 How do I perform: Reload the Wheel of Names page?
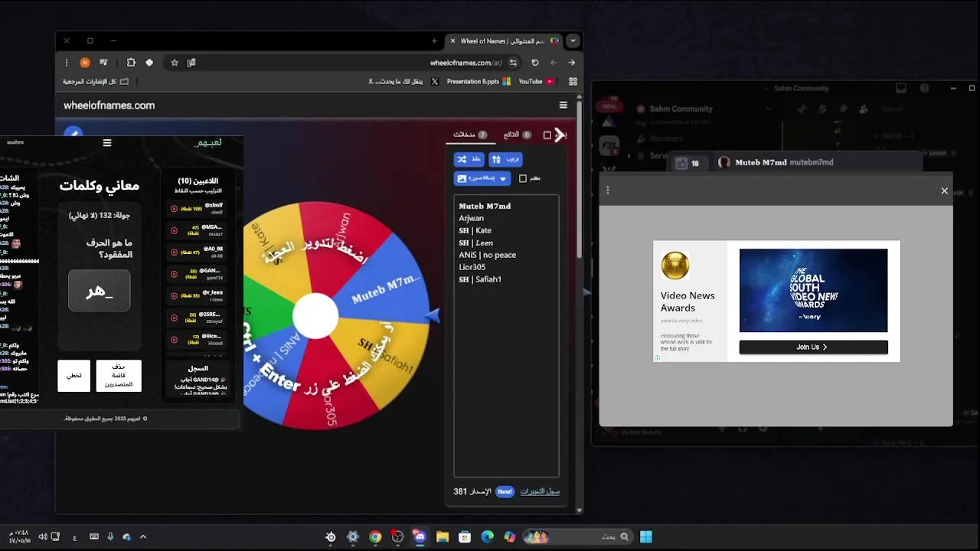coord(535,63)
